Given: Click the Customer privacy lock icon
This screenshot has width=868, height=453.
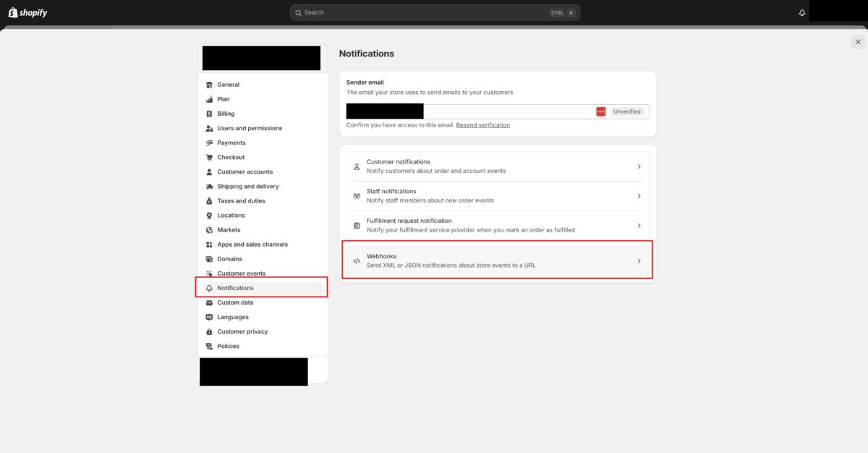Looking at the screenshot, I should click(210, 331).
